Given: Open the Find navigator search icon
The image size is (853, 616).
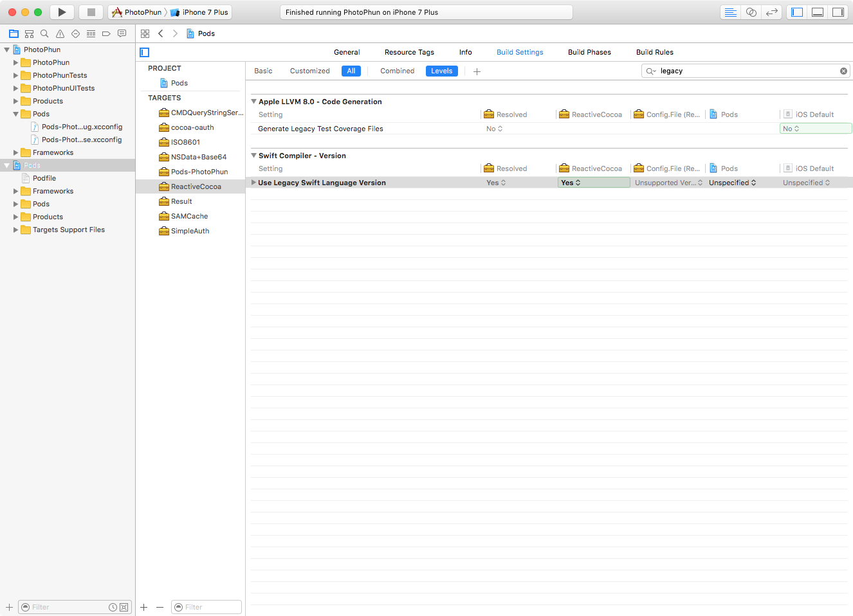Looking at the screenshot, I should point(44,33).
